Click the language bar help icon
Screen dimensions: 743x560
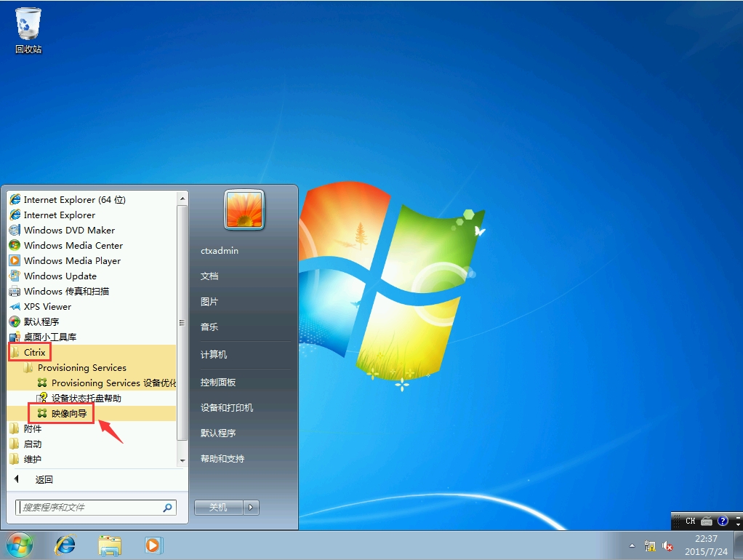pyautogui.click(x=723, y=521)
